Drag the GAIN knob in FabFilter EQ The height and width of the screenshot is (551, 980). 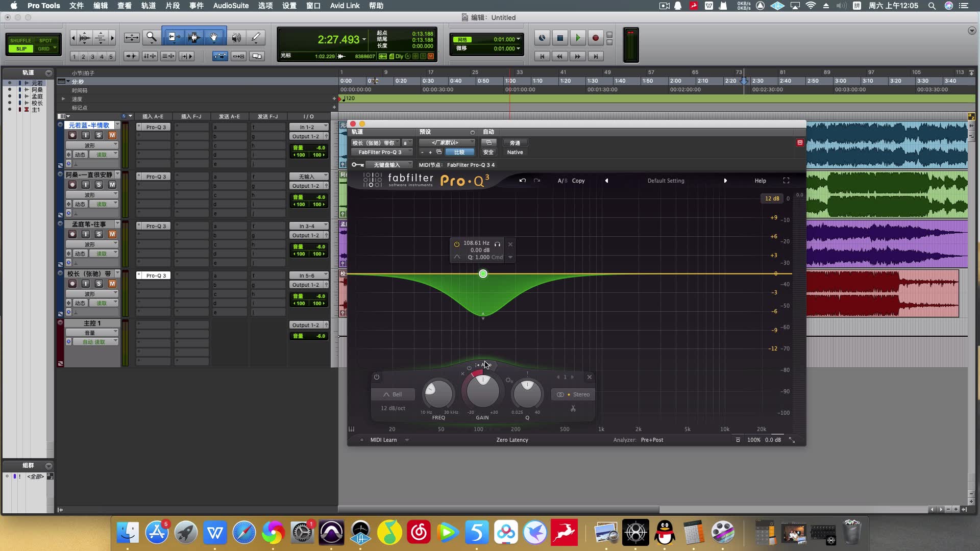pos(482,392)
